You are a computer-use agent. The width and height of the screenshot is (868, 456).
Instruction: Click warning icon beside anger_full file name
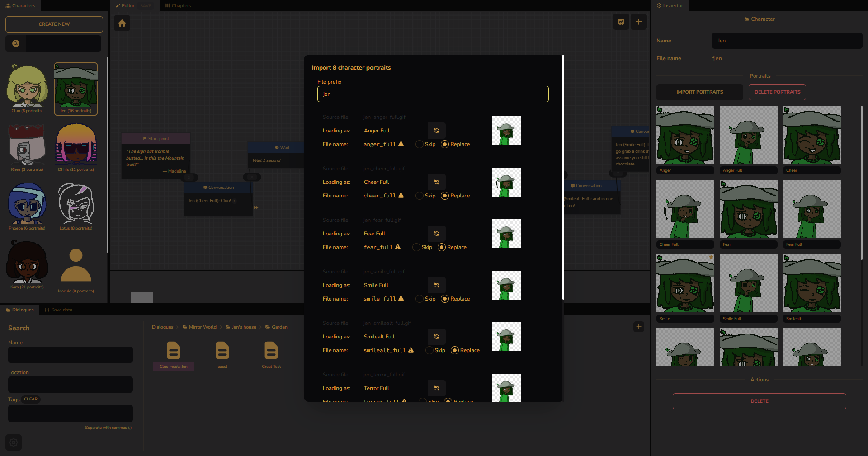(x=401, y=144)
